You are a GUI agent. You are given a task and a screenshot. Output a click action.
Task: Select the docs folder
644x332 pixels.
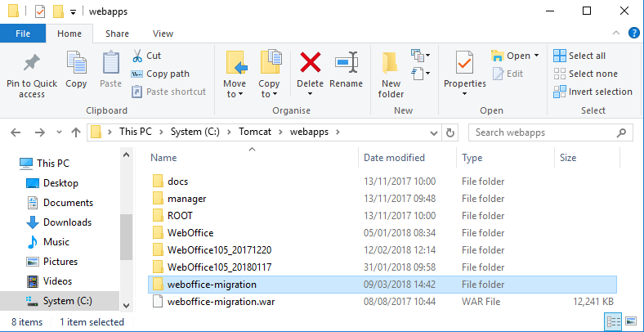pyautogui.click(x=382, y=182)
